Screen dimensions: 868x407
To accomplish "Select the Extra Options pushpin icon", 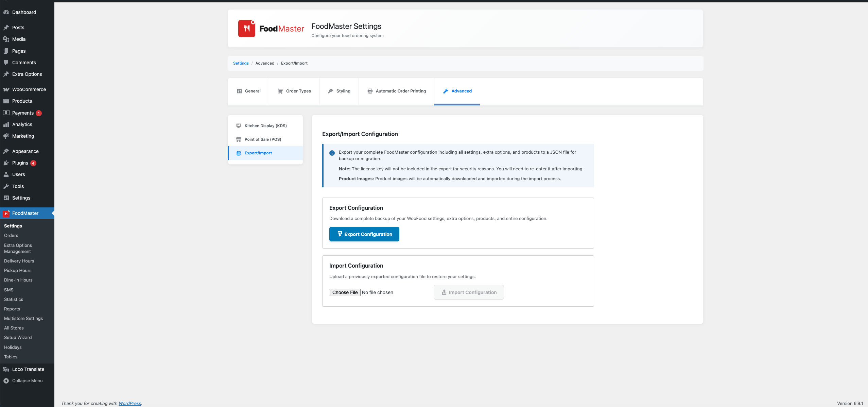I will [x=7, y=74].
